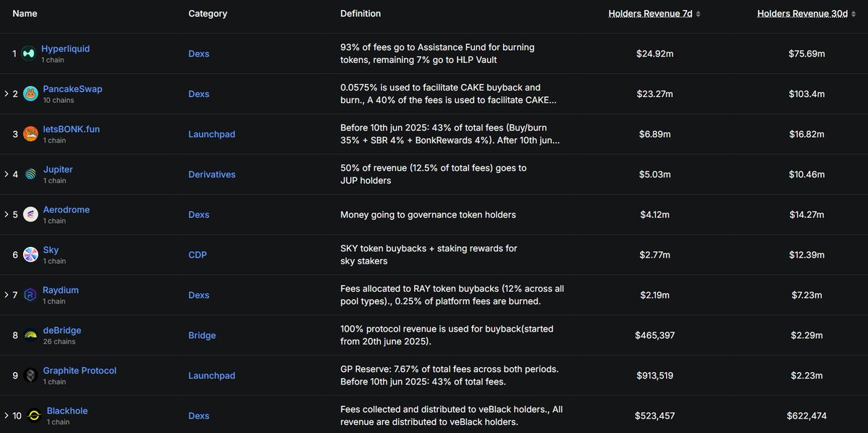Click the Holders Revenue 7d header label
The width and height of the screenshot is (868, 433).
[650, 14]
